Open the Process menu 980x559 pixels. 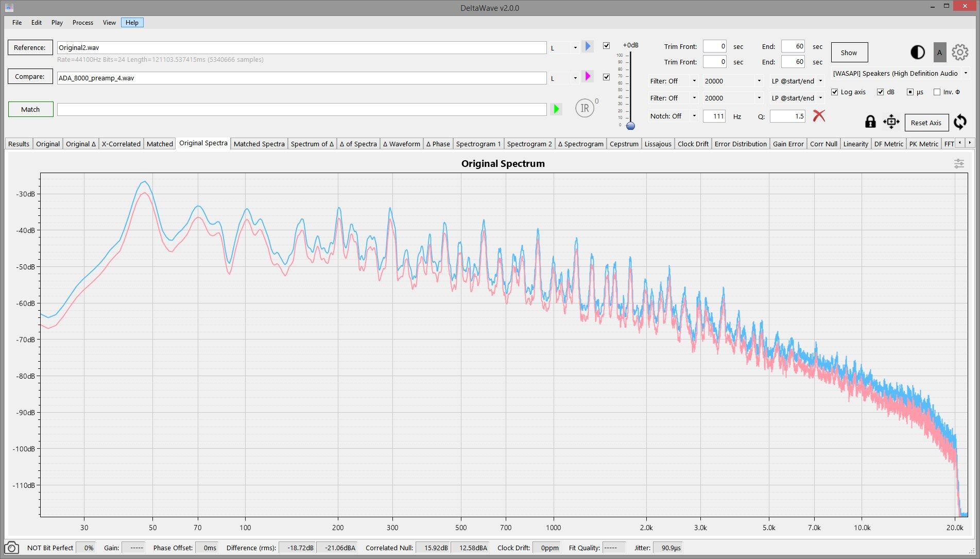83,22
